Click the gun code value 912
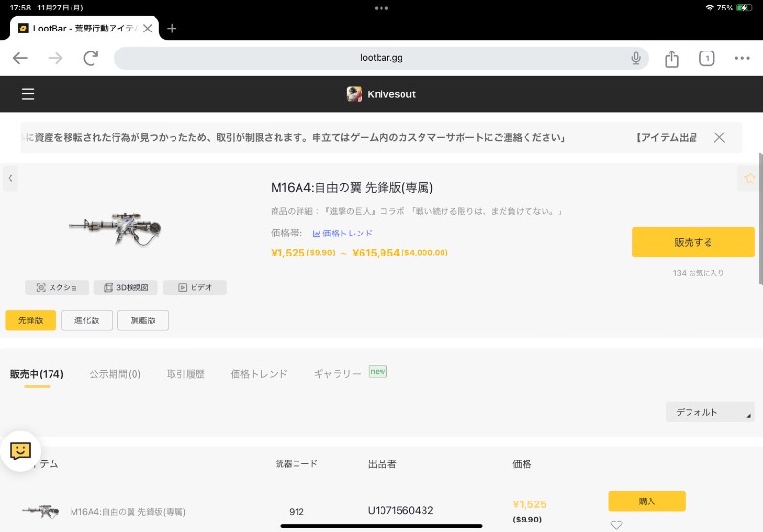 [x=297, y=512]
